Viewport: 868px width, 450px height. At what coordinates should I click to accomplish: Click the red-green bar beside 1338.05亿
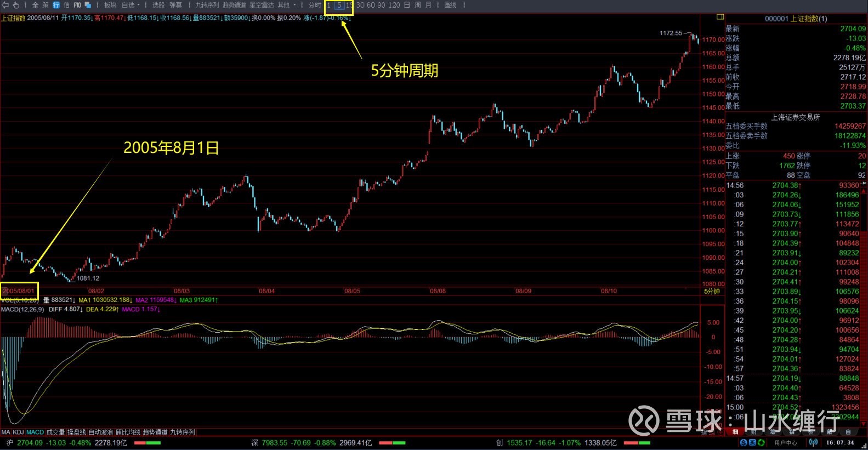coord(637,442)
